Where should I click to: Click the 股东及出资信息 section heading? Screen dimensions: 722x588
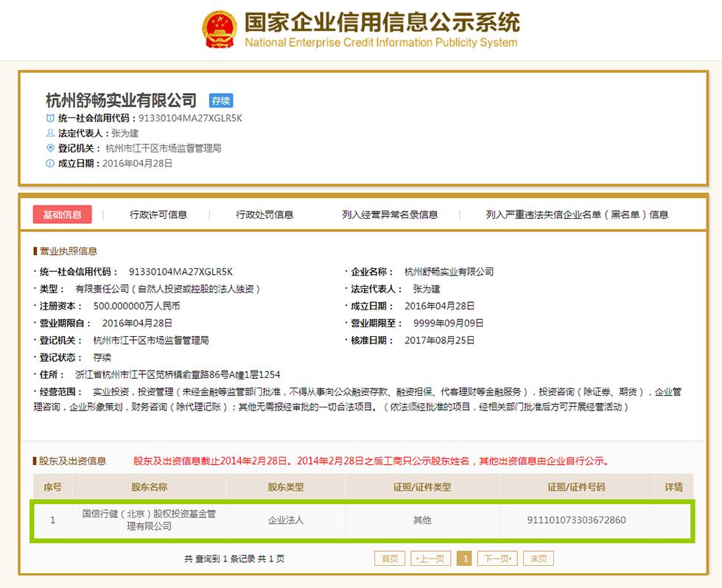point(72,461)
